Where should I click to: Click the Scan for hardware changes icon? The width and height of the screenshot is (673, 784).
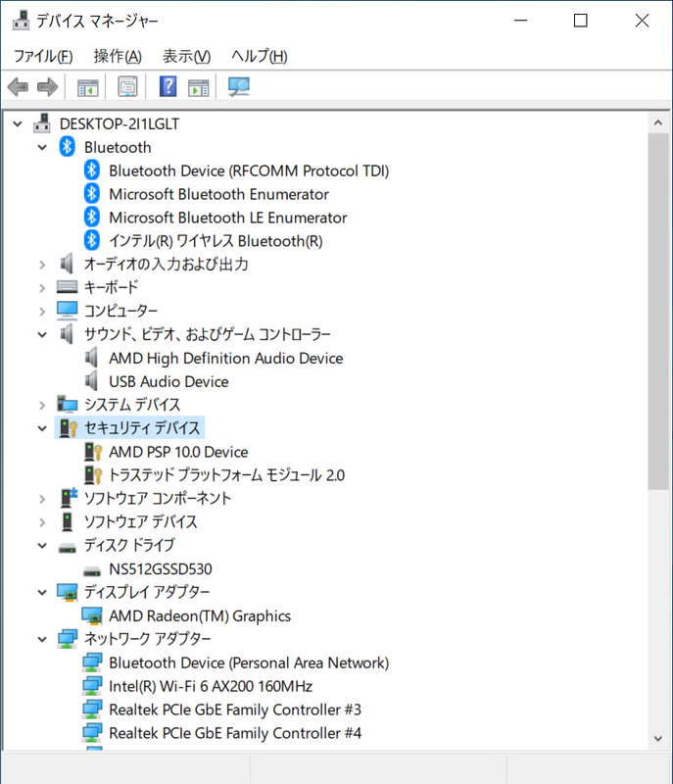tap(239, 87)
